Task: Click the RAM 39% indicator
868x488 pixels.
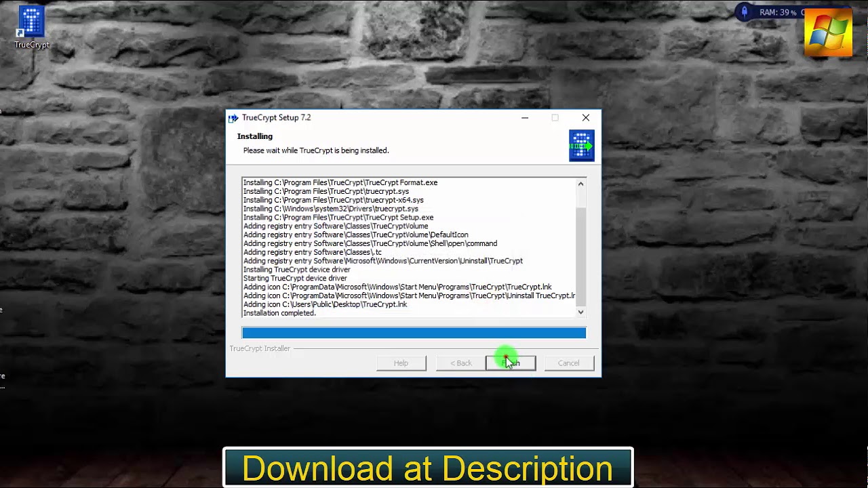Action: 778,12
